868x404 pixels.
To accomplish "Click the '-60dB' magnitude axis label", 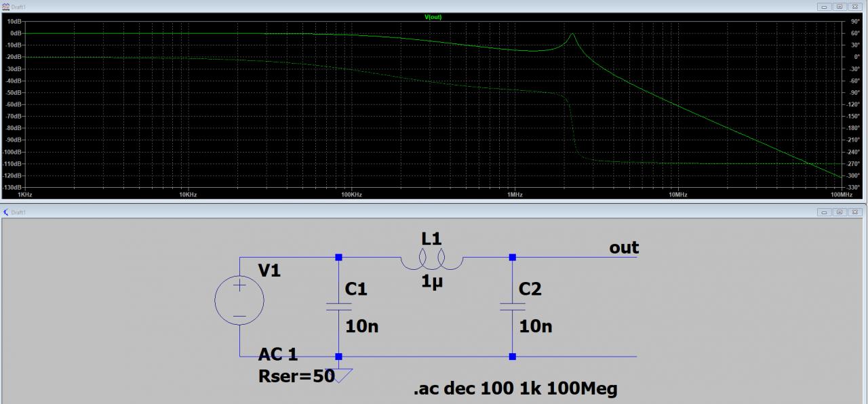I will [x=14, y=104].
